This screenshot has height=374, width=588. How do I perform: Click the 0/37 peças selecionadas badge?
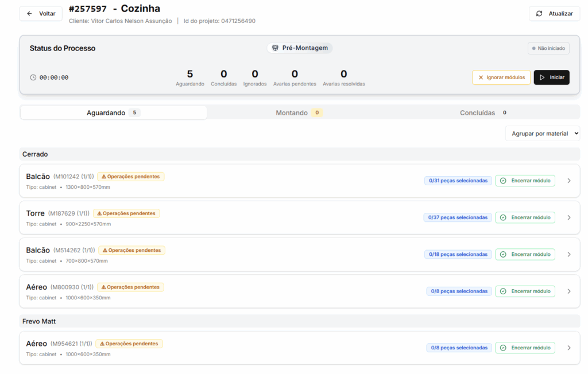[458, 217]
